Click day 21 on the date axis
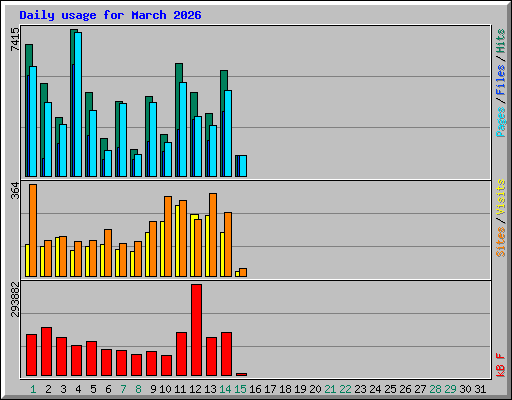This screenshot has width=512, height=400. pyautogui.click(x=330, y=389)
